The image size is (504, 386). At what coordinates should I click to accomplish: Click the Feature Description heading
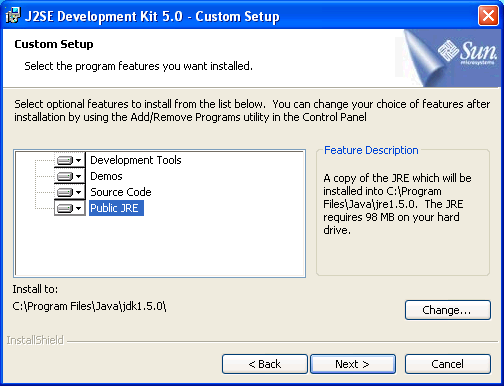point(371,150)
